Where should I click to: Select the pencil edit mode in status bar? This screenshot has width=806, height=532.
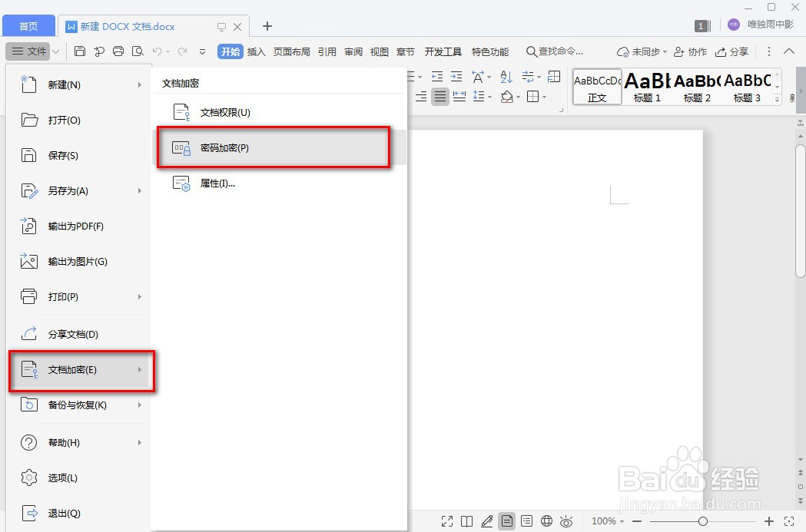(486, 520)
